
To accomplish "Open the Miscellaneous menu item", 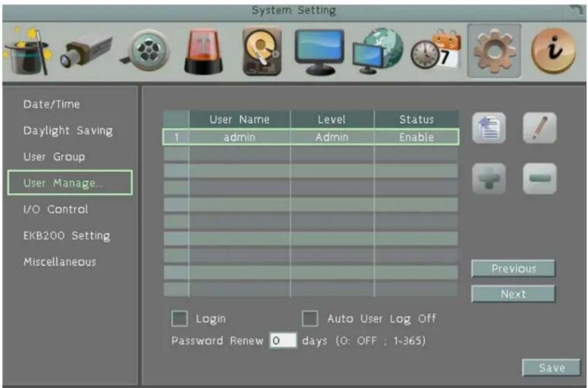I will [x=59, y=262].
